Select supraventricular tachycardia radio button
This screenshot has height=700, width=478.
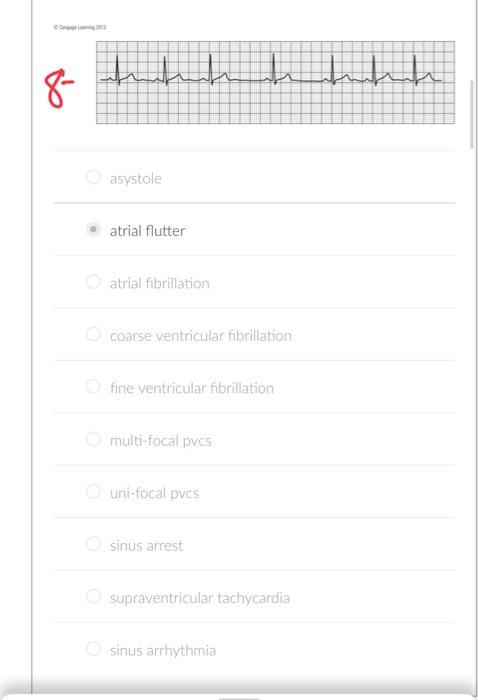93,596
